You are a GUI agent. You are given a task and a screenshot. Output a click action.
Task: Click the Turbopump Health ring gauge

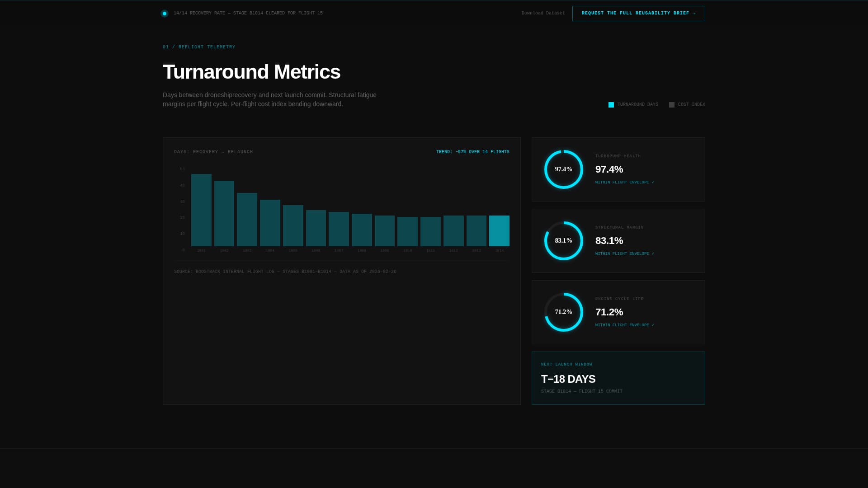coord(563,169)
